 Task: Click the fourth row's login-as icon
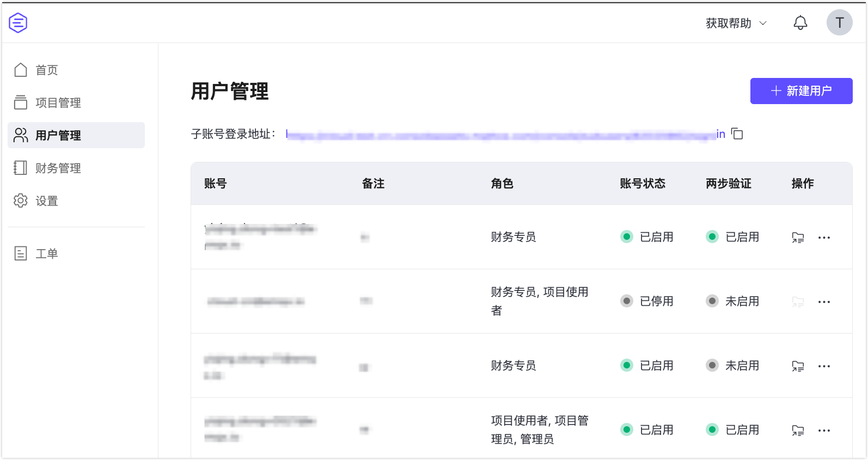[798, 431]
